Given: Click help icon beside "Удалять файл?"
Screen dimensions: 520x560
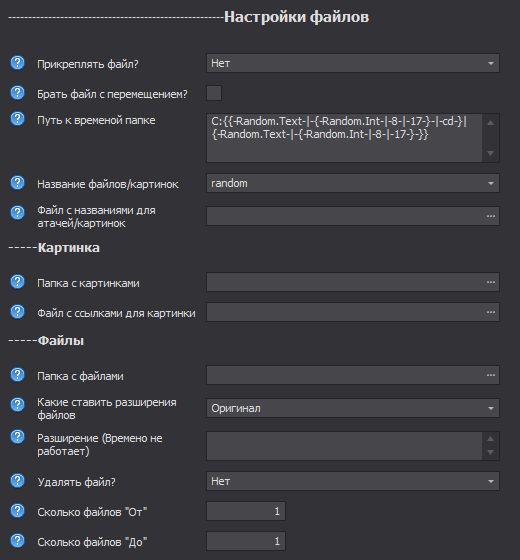Looking at the screenshot, I should click(17, 481).
